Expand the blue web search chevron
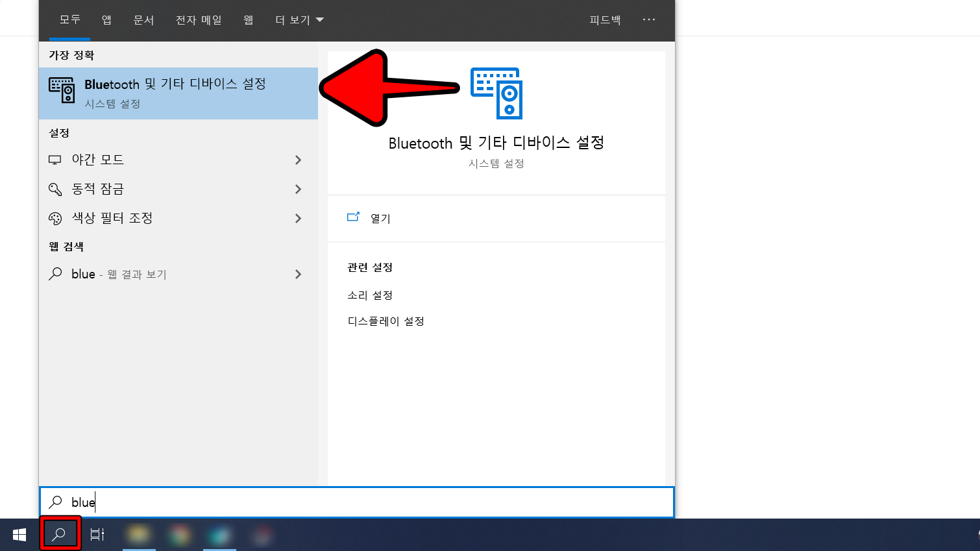980x551 pixels. (x=299, y=274)
